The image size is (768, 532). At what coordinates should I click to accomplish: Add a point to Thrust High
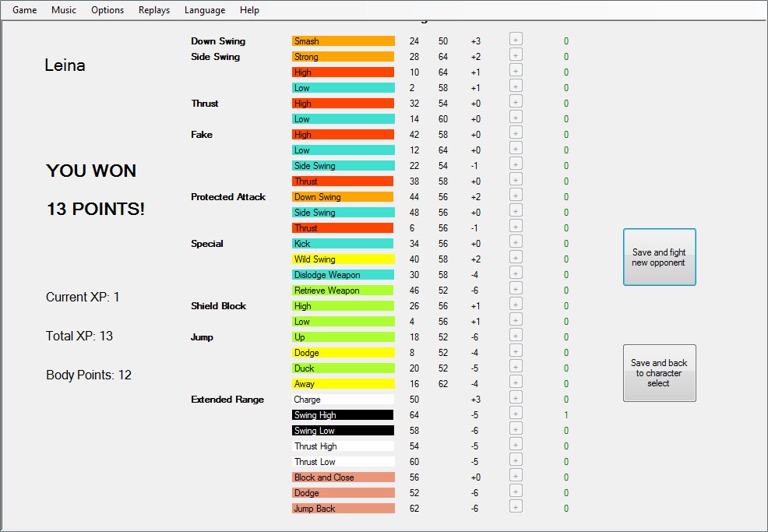click(x=516, y=101)
